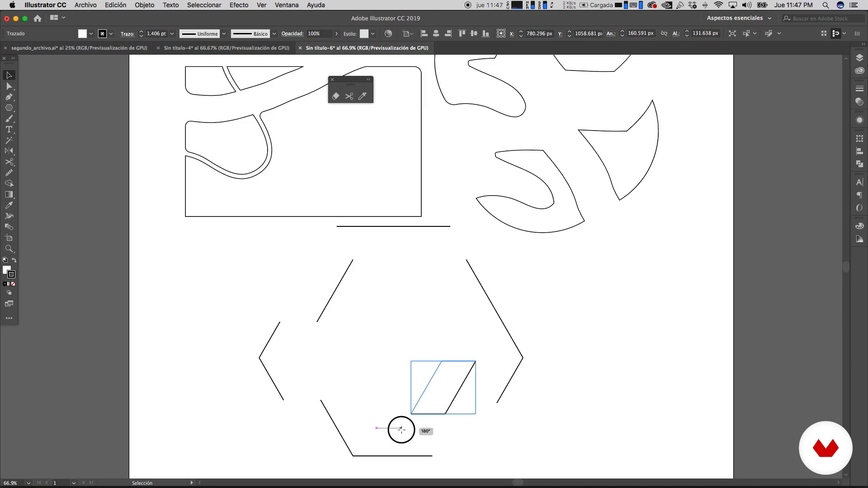Open the Paragraph panel icon

coord(859,195)
